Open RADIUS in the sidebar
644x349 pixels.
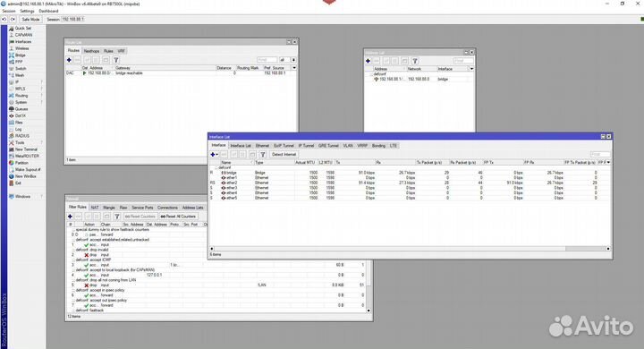point(21,136)
